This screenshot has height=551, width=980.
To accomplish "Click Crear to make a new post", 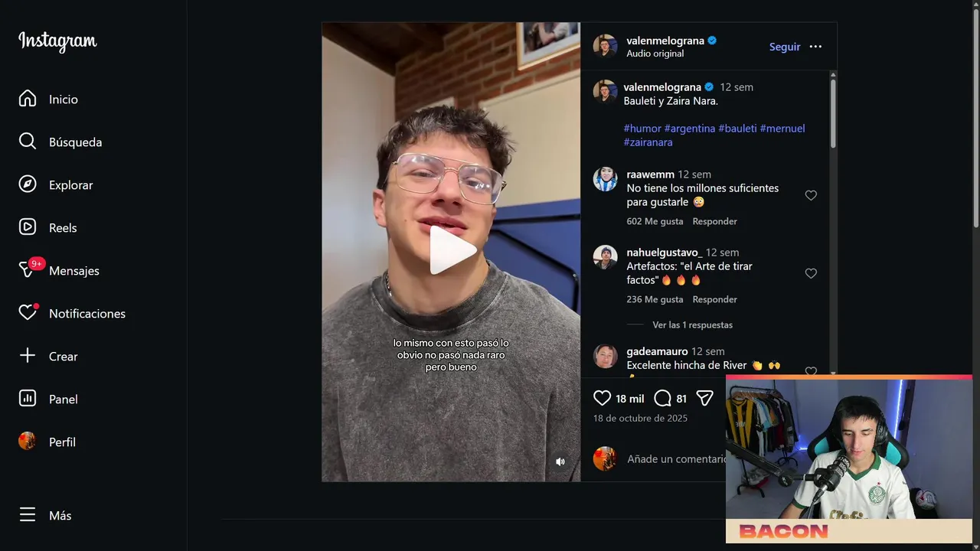I will tap(48, 356).
